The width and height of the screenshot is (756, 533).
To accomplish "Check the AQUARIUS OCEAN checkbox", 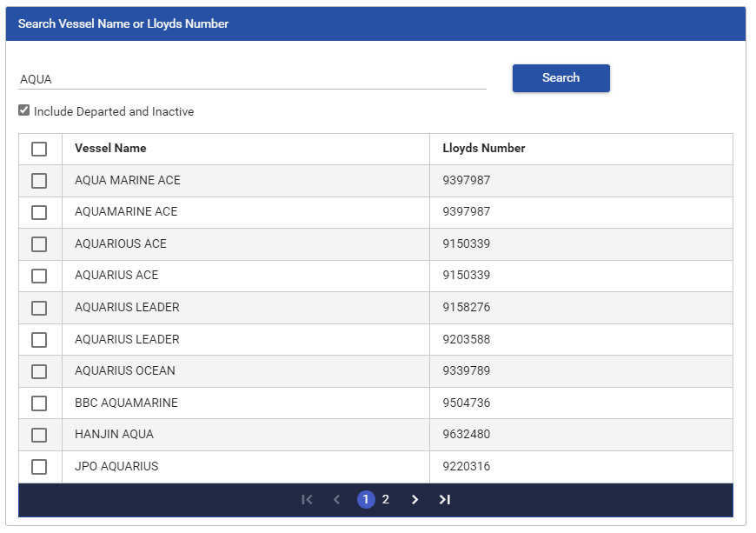I will pyautogui.click(x=39, y=371).
